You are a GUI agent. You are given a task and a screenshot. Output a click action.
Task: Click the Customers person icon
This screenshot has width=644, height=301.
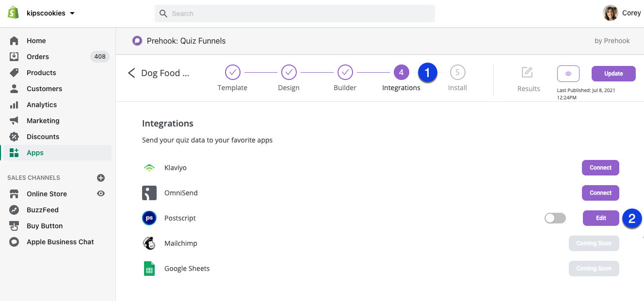click(14, 89)
